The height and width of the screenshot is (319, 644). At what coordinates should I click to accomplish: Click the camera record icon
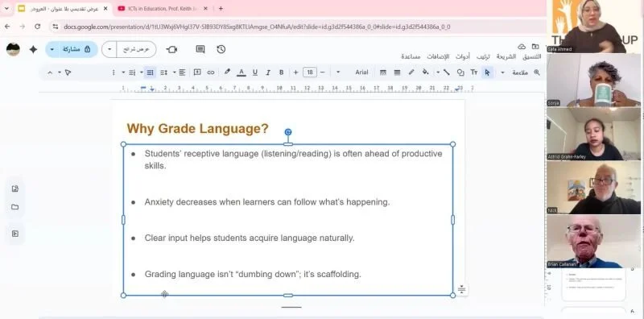click(x=171, y=49)
